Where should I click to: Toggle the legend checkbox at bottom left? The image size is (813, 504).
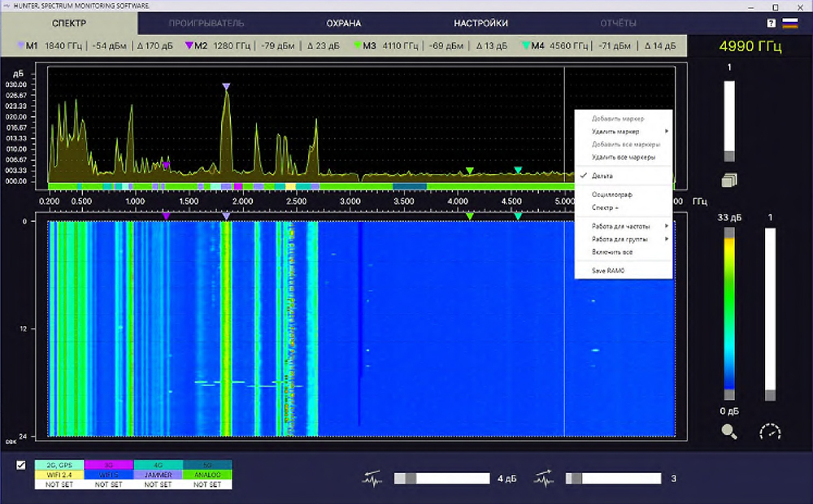(21, 466)
